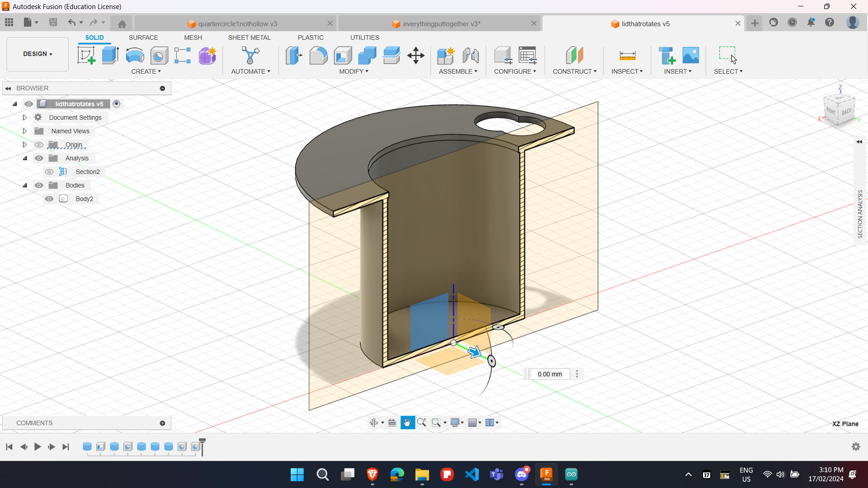Image resolution: width=868 pixels, height=488 pixels.
Task: Click the Create Sketch tool icon
Action: tap(86, 56)
